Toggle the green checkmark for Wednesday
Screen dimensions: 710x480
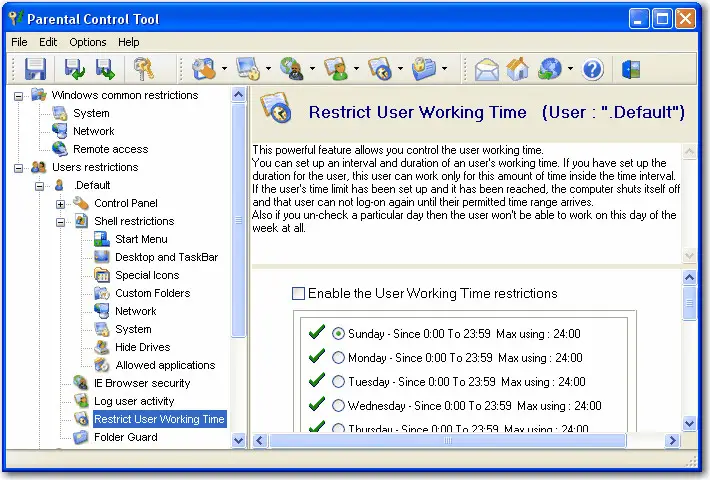317,403
